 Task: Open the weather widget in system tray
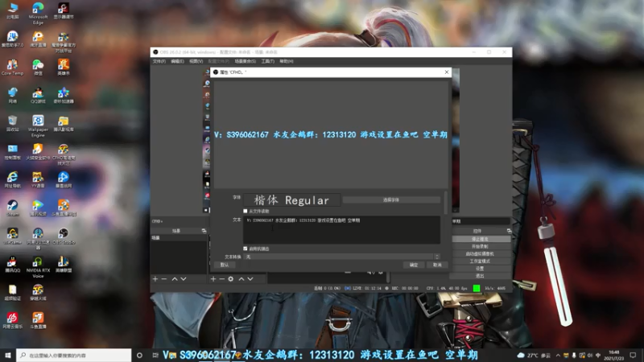(534, 355)
